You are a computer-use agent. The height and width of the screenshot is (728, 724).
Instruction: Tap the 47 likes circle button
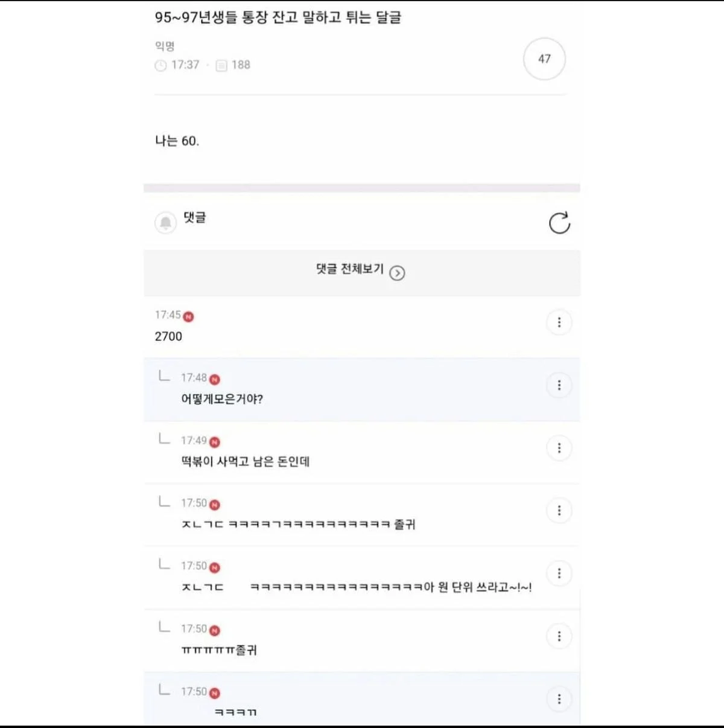point(544,59)
